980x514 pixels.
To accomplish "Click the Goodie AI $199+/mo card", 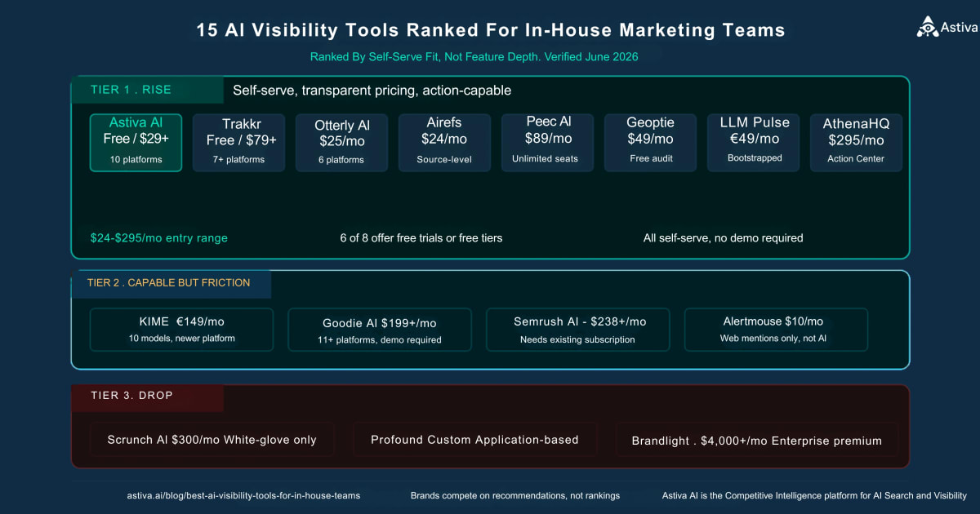I will [x=380, y=330].
